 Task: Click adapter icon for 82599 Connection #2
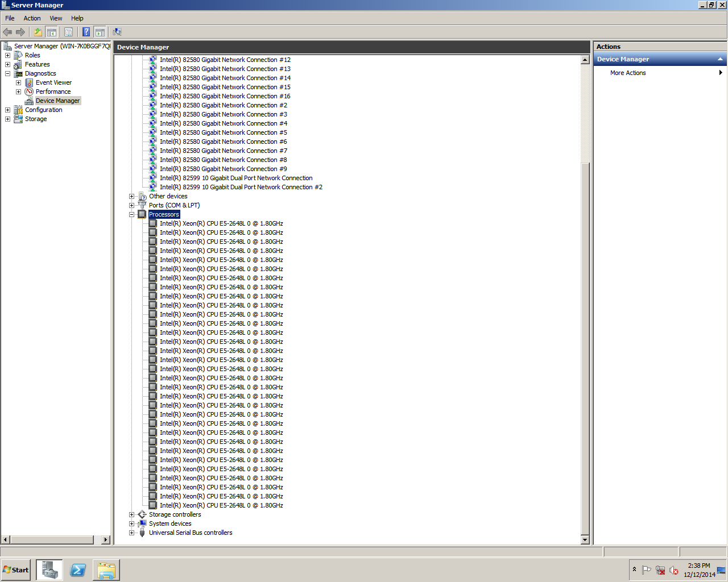click(152, 187)
